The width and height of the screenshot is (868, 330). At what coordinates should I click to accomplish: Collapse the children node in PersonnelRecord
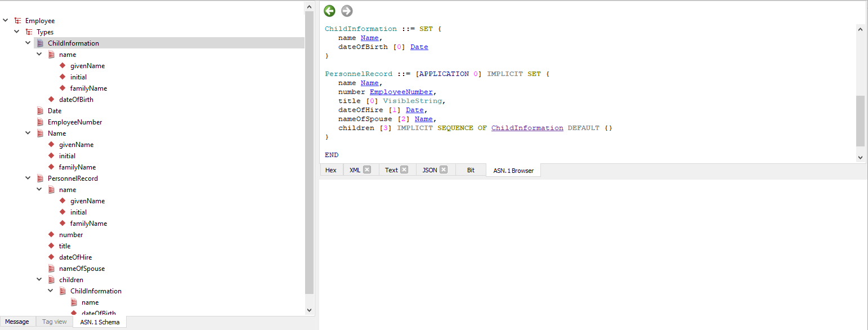tap(39, 280)
